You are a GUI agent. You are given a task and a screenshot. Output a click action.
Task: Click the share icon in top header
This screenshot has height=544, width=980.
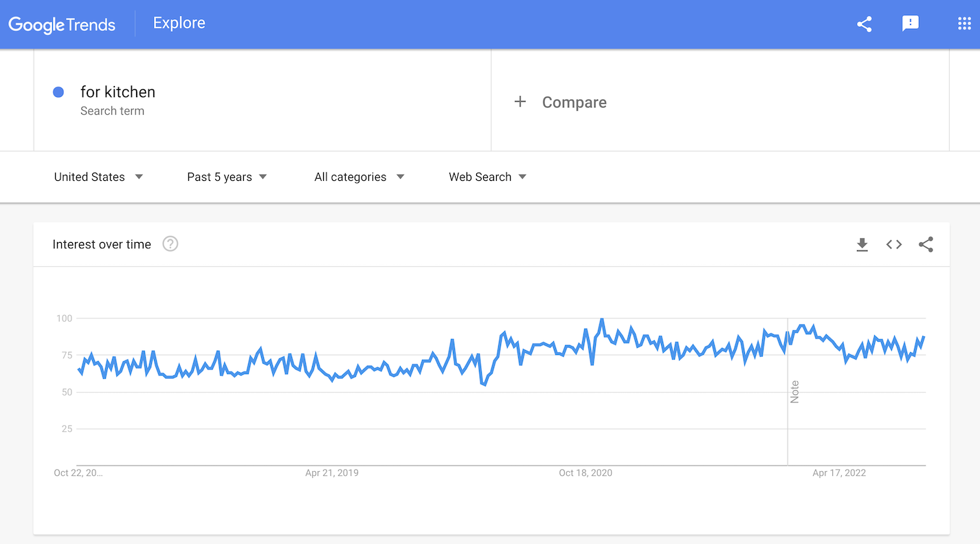pyautogui.click(x=865, y=24)
